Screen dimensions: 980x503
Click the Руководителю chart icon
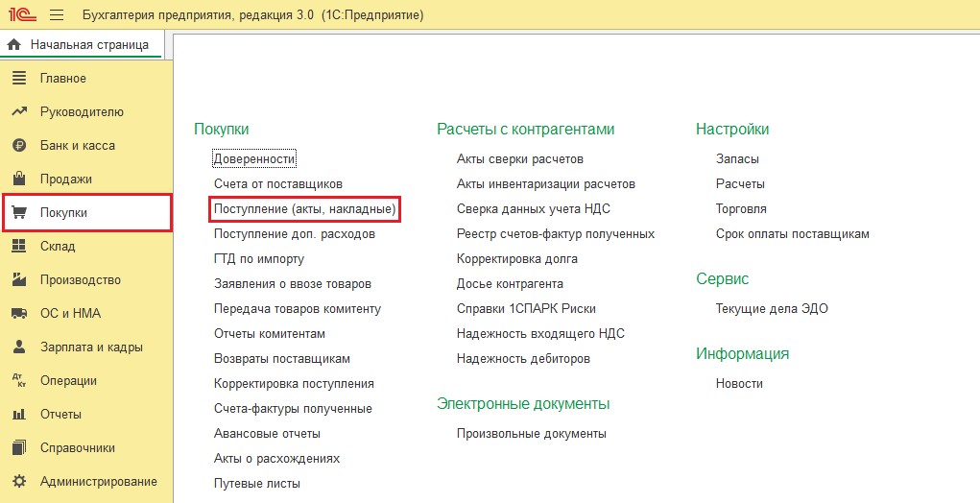coord(19,112)
